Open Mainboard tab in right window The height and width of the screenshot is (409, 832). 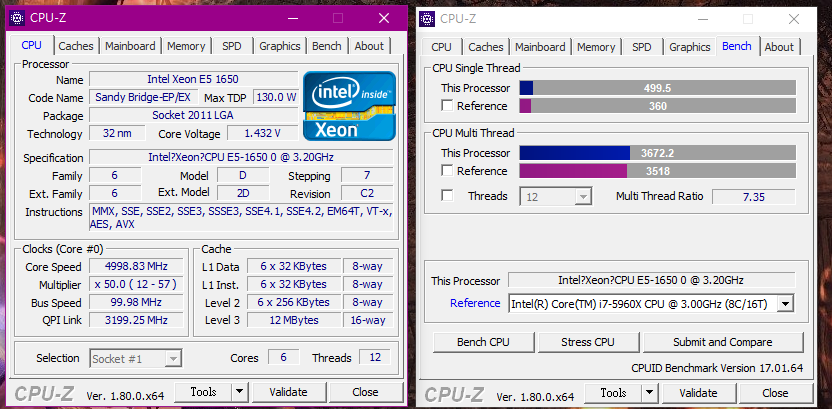tap(540, 47)
